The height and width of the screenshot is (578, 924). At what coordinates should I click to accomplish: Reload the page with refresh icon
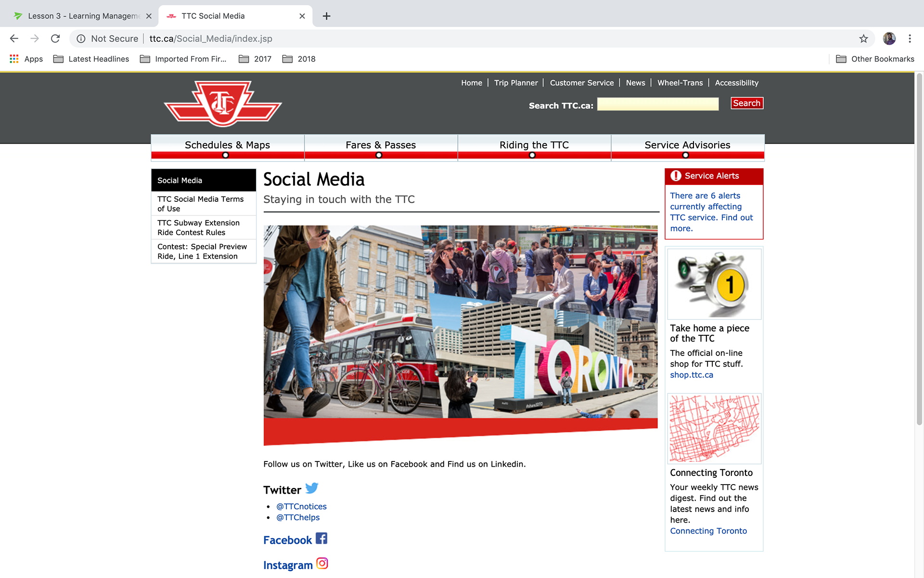(55, 39)
